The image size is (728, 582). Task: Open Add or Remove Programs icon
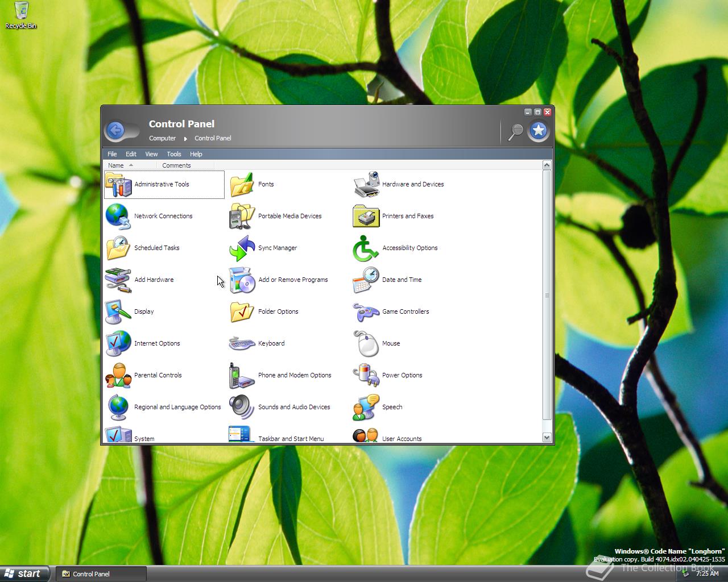(x=242, y=280)
